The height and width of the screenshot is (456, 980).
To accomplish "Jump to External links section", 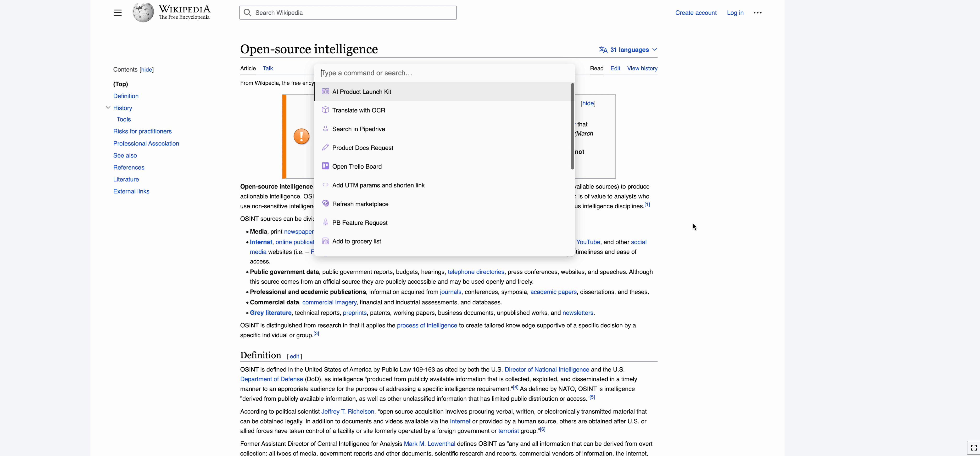I will tap(131, 191).
